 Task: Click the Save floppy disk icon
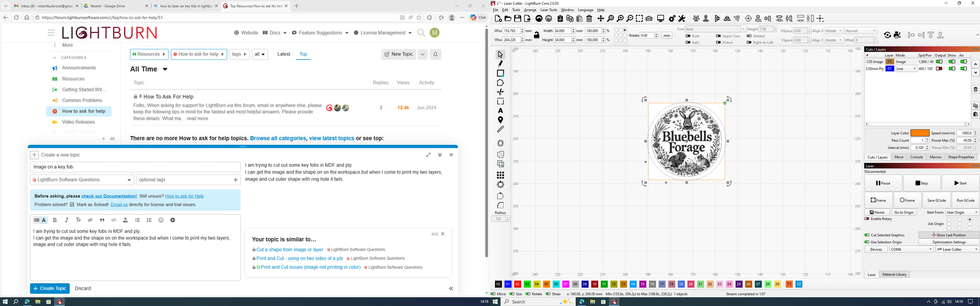click(518, 18)
